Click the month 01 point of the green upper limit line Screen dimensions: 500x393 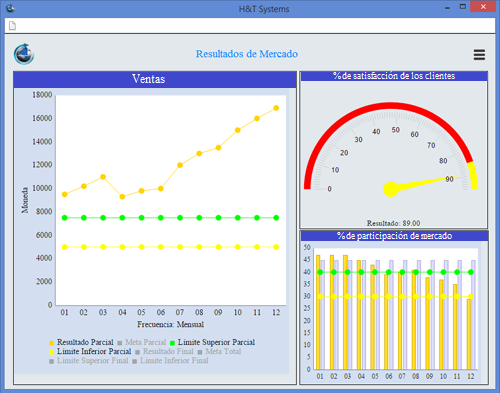(x=65, y=218)
